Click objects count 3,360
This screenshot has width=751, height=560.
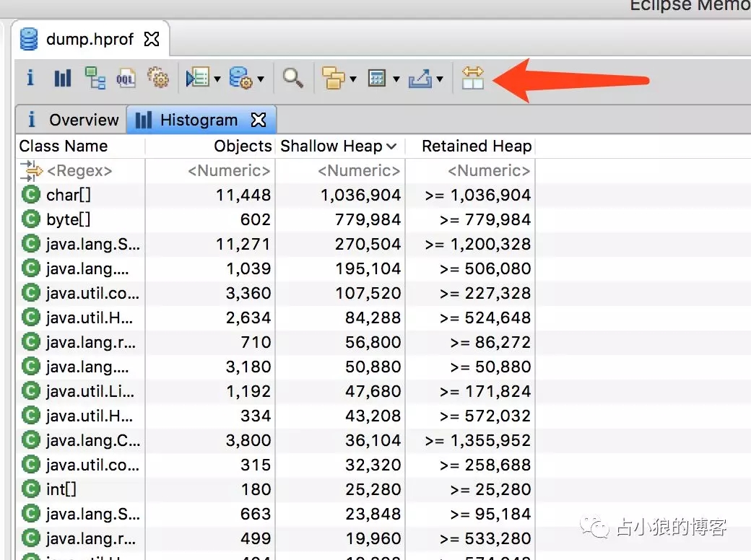click(x=248, y=293)
